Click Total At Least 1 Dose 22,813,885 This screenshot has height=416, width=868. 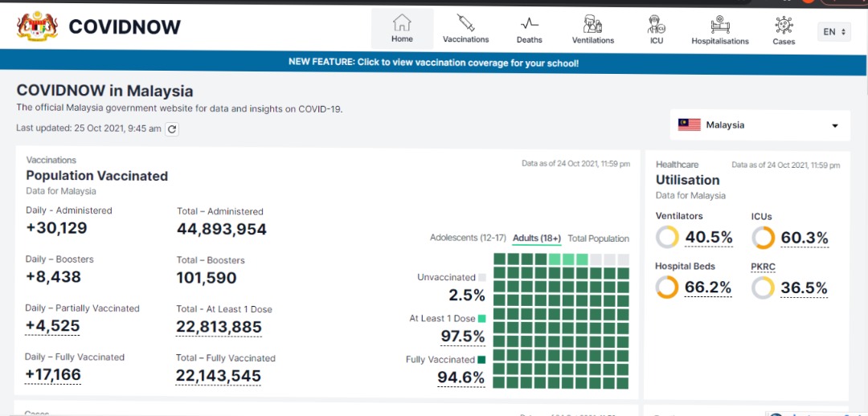pos(219,327)
